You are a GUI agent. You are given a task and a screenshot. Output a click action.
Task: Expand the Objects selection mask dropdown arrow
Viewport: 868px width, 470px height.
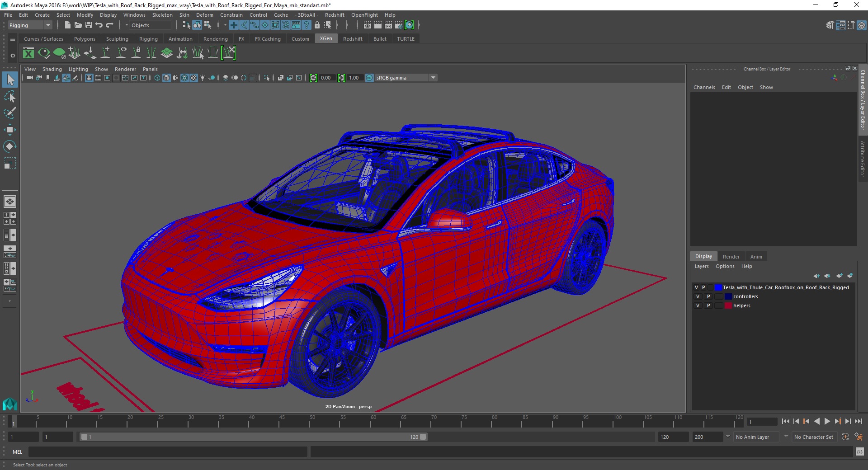(x=127, y=25)
